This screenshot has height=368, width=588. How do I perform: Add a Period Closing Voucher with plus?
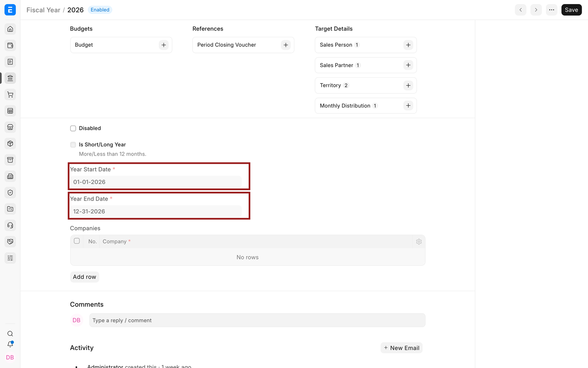(x=286, y=45)
